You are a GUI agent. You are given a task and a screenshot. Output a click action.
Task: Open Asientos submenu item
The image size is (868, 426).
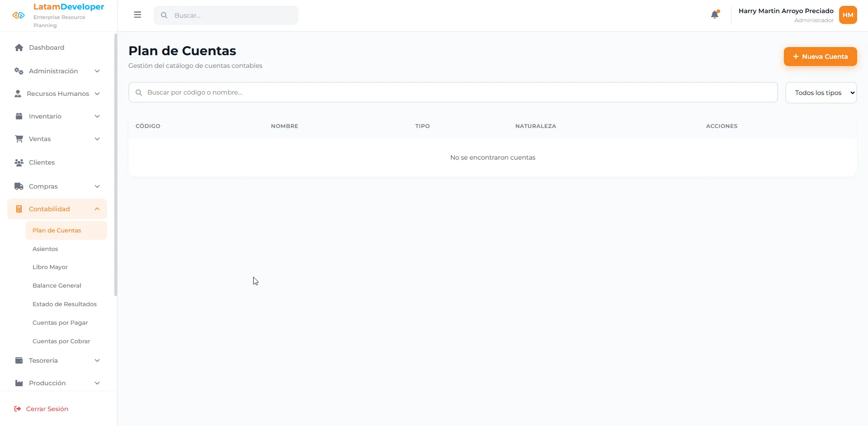pyautogui.click(x=66, y=249)
